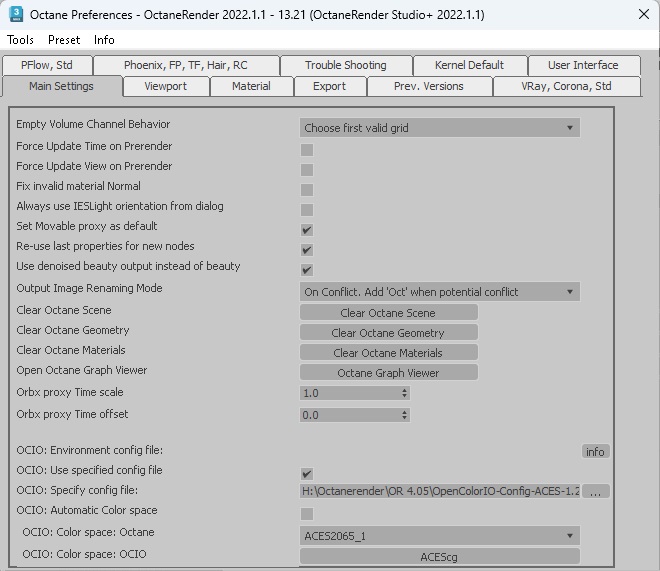Viewport: 660px width, 571px height.
Task: Click the OCIO config file path field
Action: 440,491
